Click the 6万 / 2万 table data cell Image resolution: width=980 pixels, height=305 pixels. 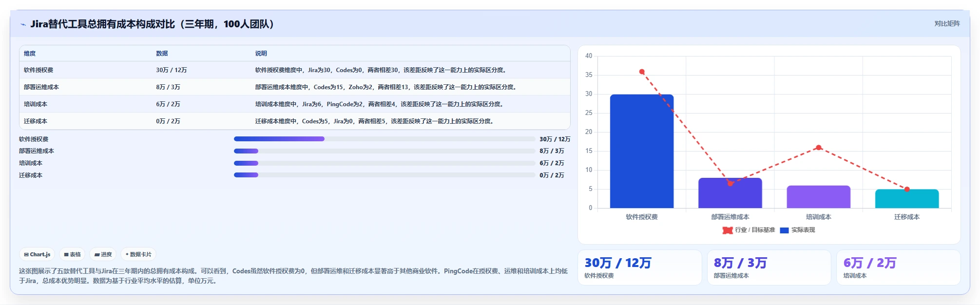[x=168, y=104]
